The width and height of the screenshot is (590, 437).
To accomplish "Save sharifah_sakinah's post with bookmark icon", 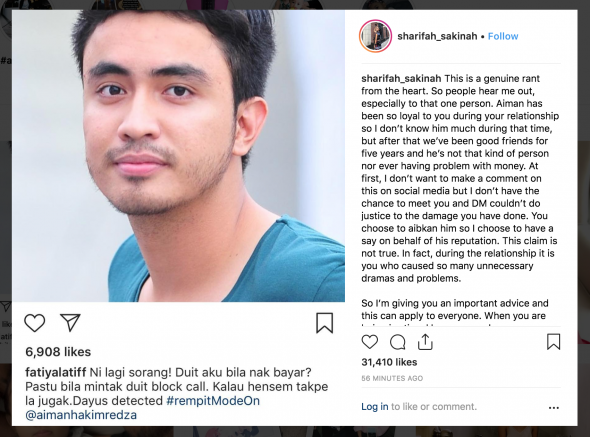I will (x=554, y=342).
